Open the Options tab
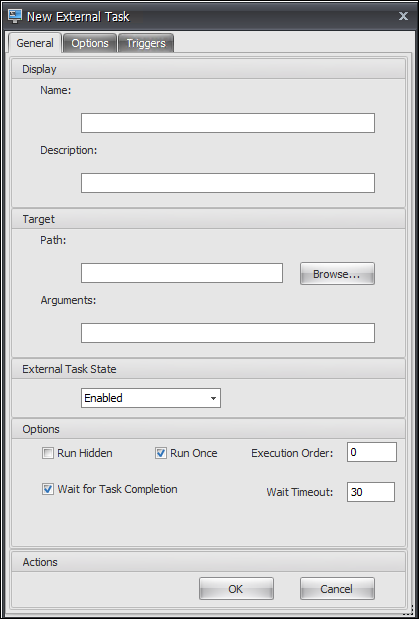This screenshot has height=619, width=419. (x=90, y=43)
